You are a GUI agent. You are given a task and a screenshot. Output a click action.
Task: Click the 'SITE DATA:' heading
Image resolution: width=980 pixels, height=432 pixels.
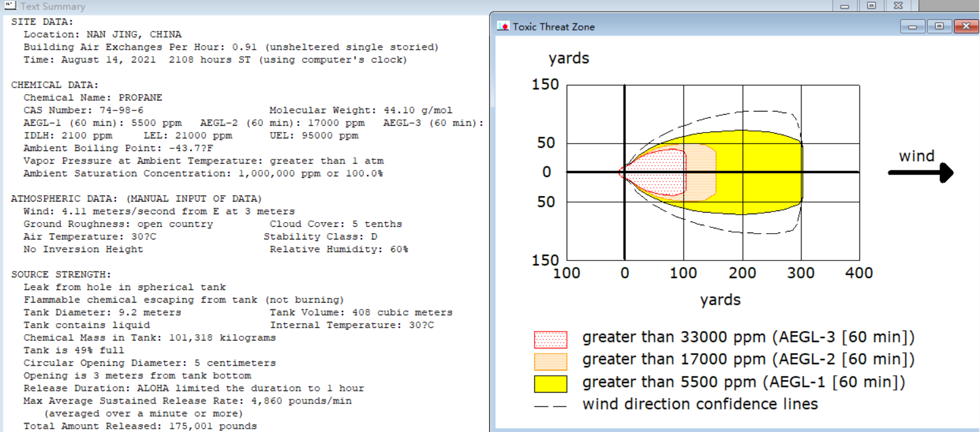[x=43, y=22]
